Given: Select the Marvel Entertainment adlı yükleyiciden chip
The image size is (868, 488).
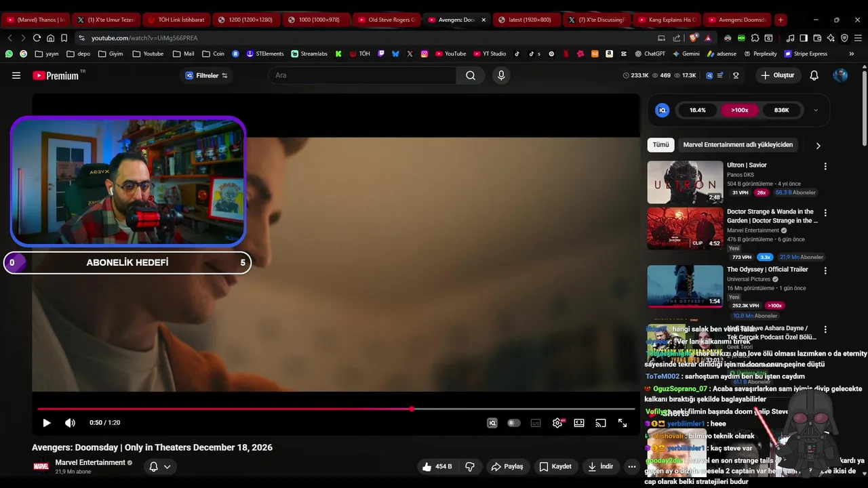Looking at the screenshot, I should click(x=738, y=144).
